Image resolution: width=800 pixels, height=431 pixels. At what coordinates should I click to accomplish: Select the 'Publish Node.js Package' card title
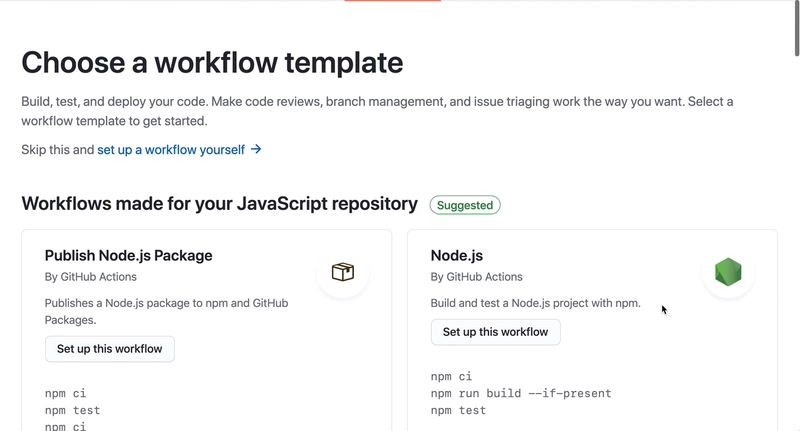[128, 255]
